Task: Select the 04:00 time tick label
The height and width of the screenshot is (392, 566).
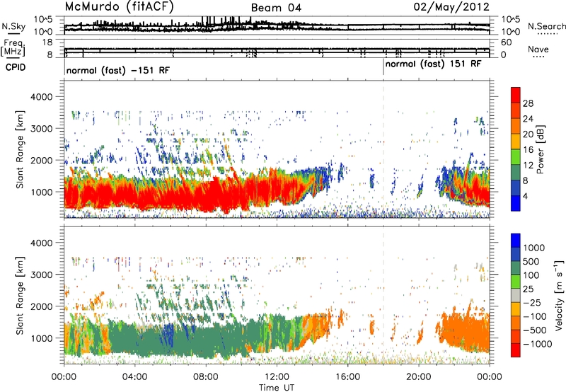Action: 134,377
